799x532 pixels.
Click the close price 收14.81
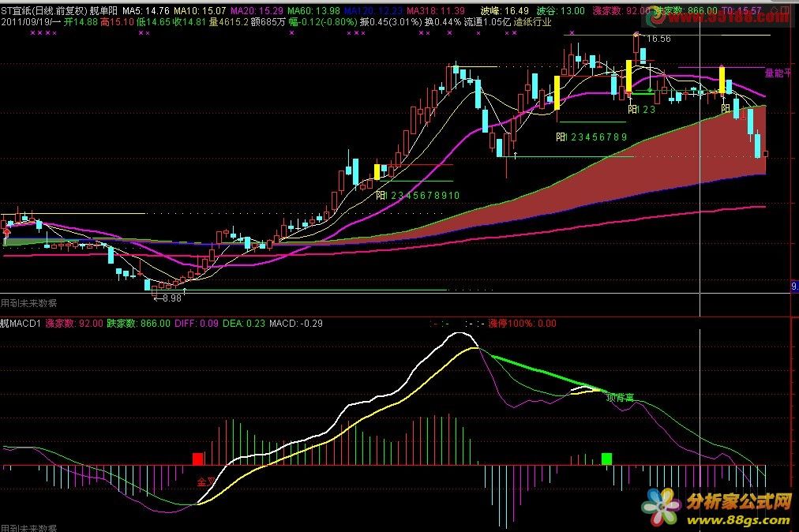point(189,22)
